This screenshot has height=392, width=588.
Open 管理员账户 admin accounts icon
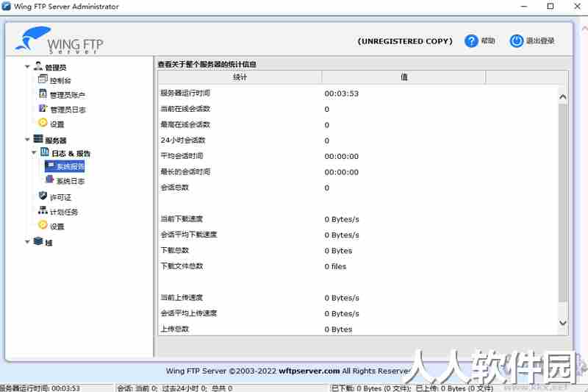tap(43, 94)
